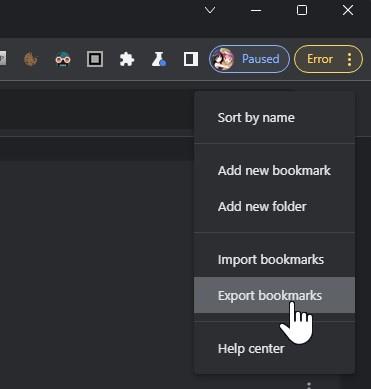The height and width of the screenshot is (389, 371).
Task: Click the glasses avatar extension icon
Action: 63,59
